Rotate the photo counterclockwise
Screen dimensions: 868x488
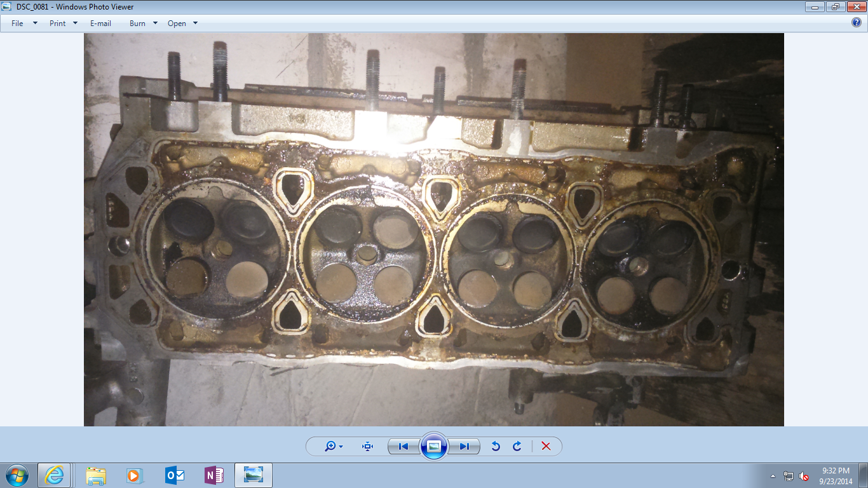tap(496, 446)
